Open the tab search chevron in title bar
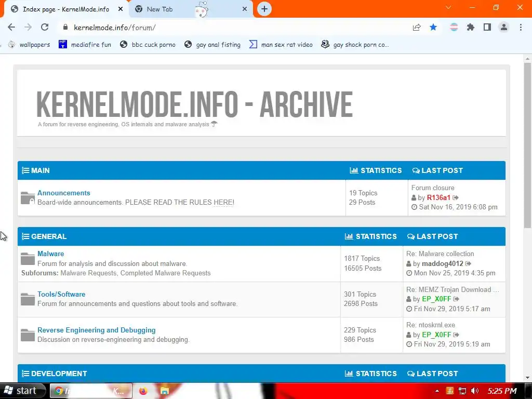Screen dimensions: 532x399 tap(448, 7)
